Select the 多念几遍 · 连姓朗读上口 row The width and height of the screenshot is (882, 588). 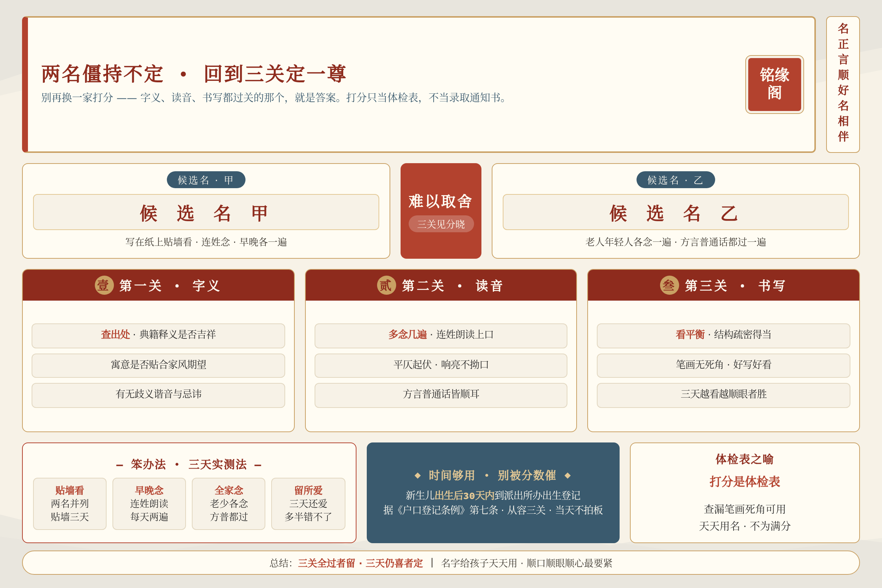point(441,336)
